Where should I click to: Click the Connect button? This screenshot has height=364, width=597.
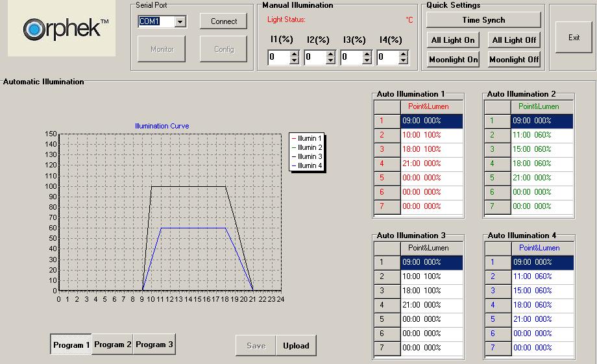tap(223, 21)
